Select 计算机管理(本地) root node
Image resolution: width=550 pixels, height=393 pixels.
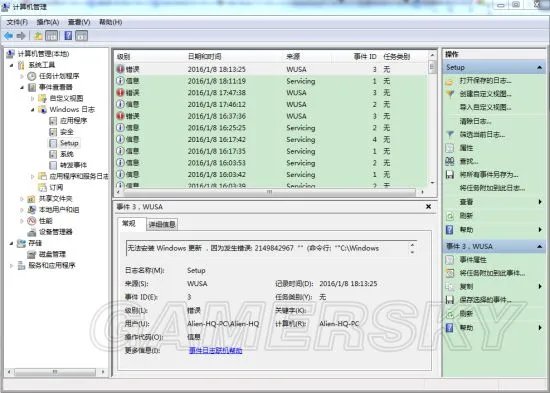pos(43,54)
